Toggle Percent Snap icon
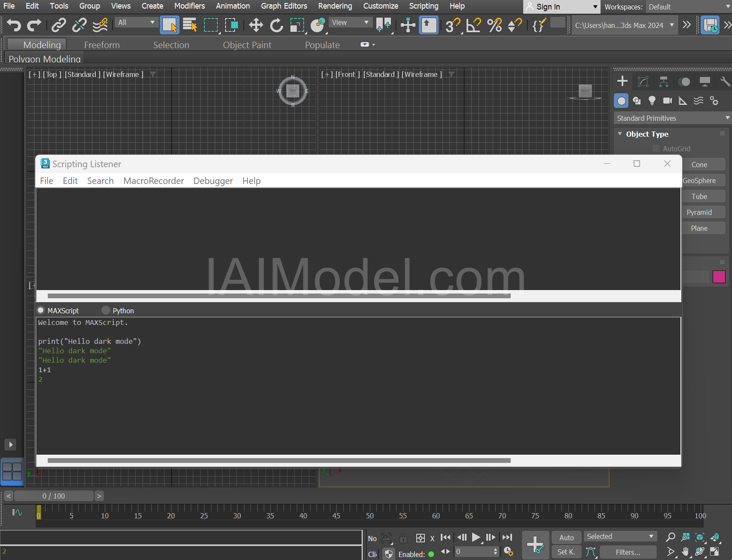The width and height of the screenshot is (732, 560). coord(494,25)
